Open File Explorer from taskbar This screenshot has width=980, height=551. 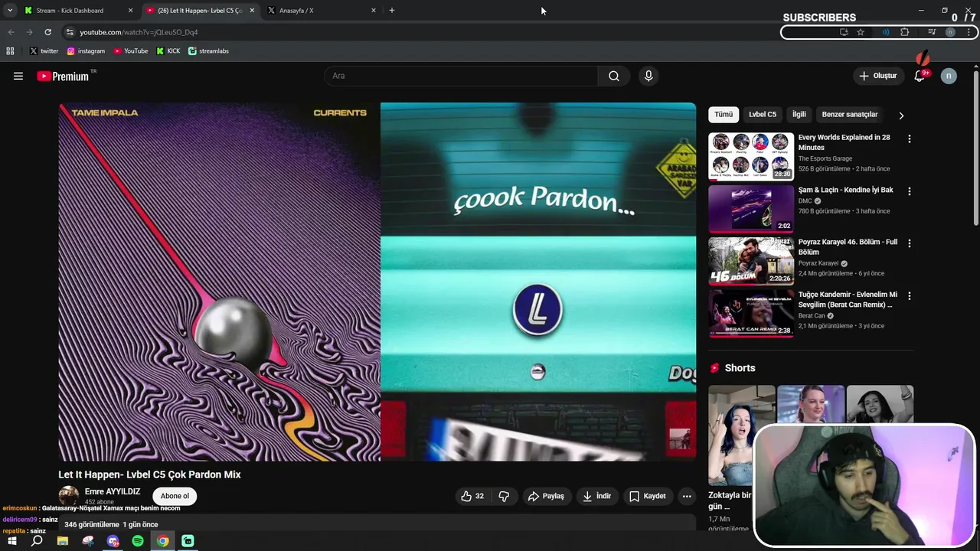pyautogui.click(x=63, y=541)
